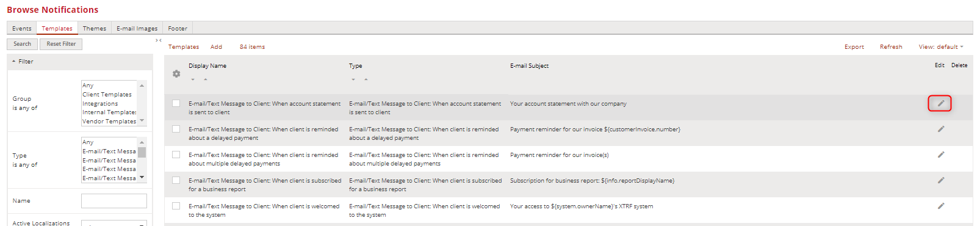This screenshot has width=980, height=226.
Task: Add a new template
Action: tap(216, 47)
